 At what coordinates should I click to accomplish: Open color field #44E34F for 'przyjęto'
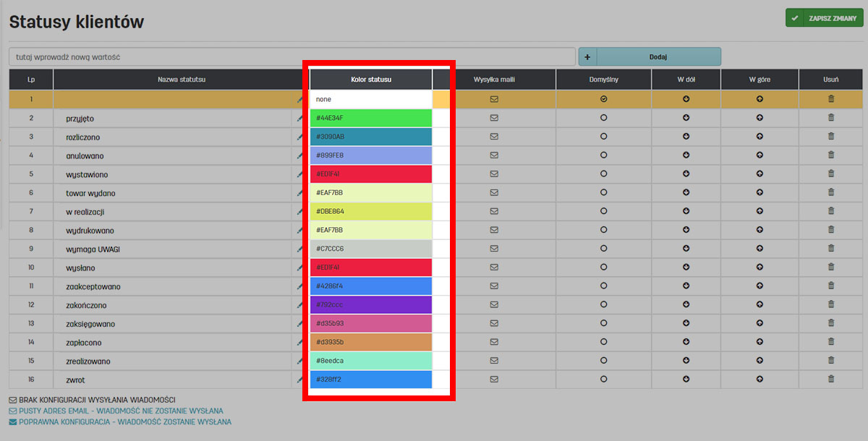pyautogui.click(x=371, y=118)
